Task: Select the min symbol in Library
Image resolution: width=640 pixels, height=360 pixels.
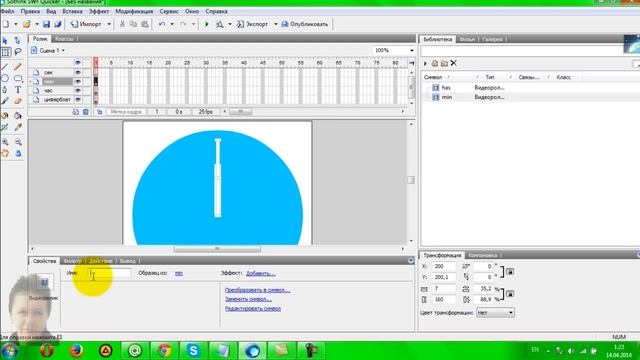Action: click(x=447, y=97)
